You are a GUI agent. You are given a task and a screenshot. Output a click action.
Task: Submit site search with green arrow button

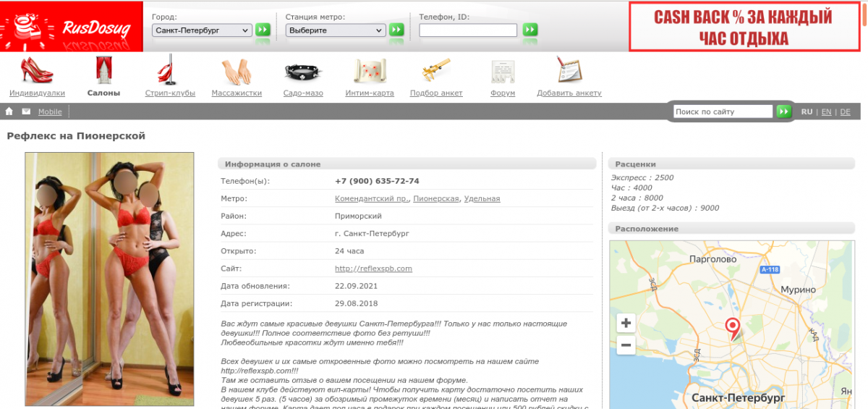pos(783,111)
